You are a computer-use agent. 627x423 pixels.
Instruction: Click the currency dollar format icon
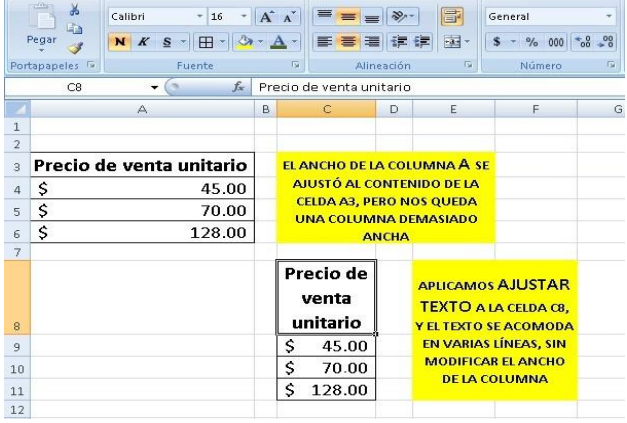[x=497, y=42]
